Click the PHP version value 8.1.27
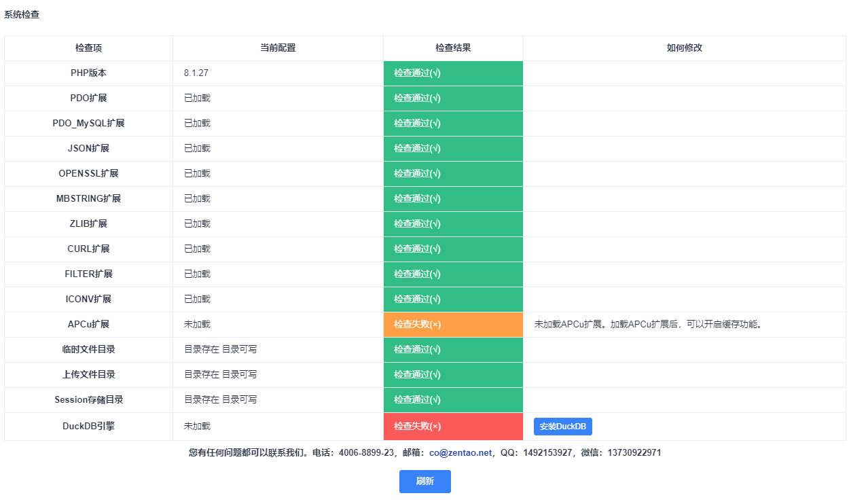 click(x=196, y=73)
